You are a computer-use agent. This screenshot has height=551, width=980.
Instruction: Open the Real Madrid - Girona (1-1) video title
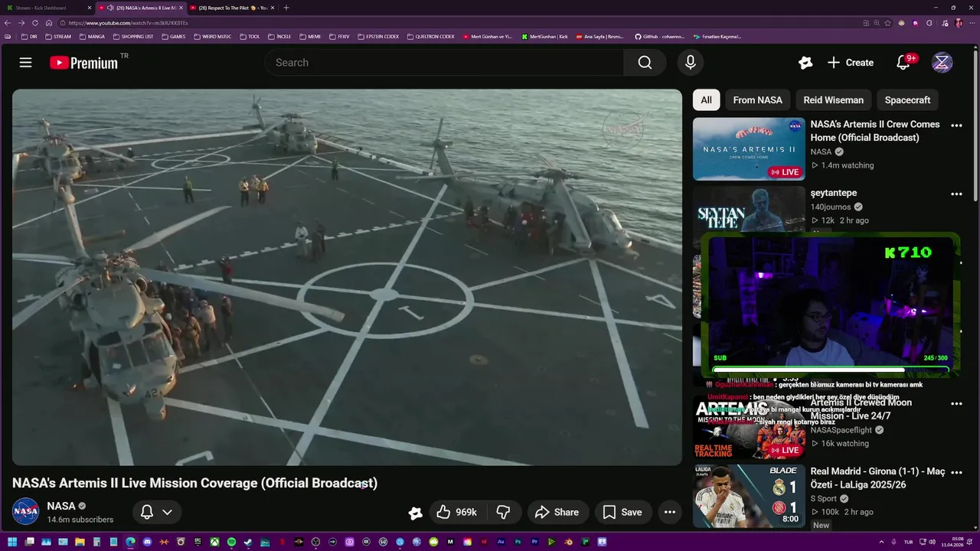(878, 478)
